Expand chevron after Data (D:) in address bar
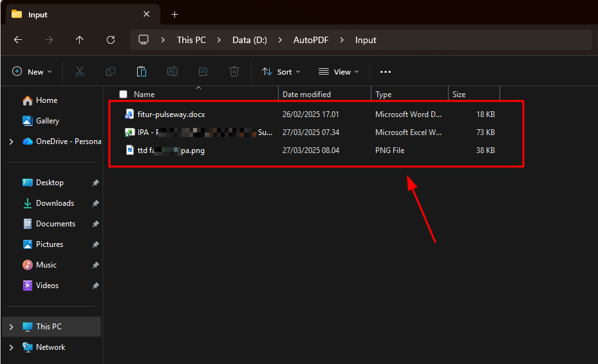 coord(280,40)
